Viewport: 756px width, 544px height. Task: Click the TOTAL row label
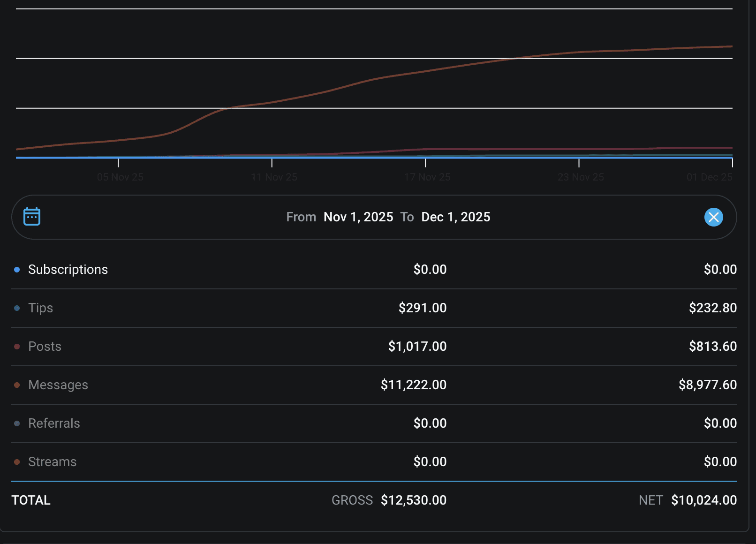[x=31, y=500]
